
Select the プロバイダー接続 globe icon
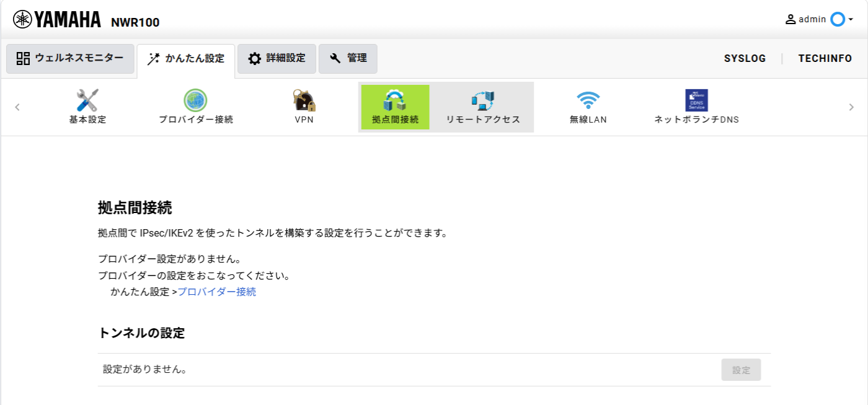coord(195,100)
